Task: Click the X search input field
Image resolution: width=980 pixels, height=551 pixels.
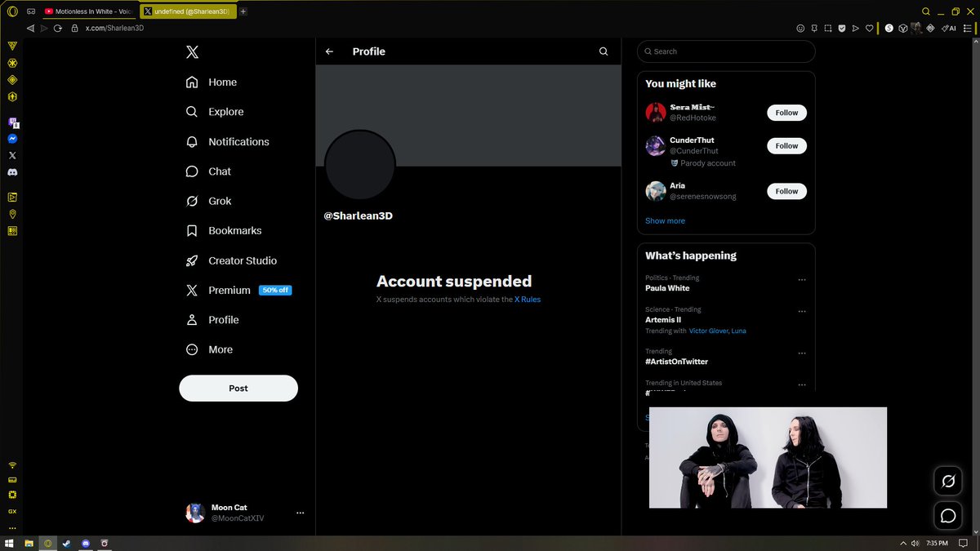Action: click(x=726, y=51)
